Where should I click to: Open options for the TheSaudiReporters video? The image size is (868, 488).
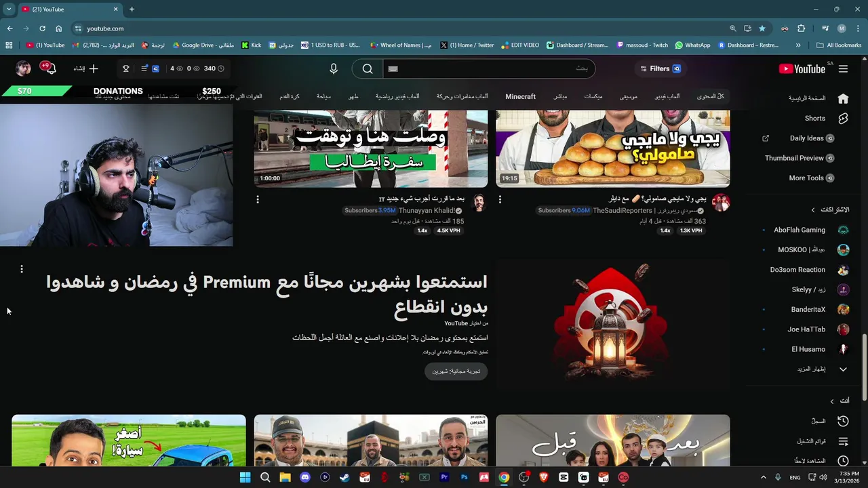coord(500,199)
